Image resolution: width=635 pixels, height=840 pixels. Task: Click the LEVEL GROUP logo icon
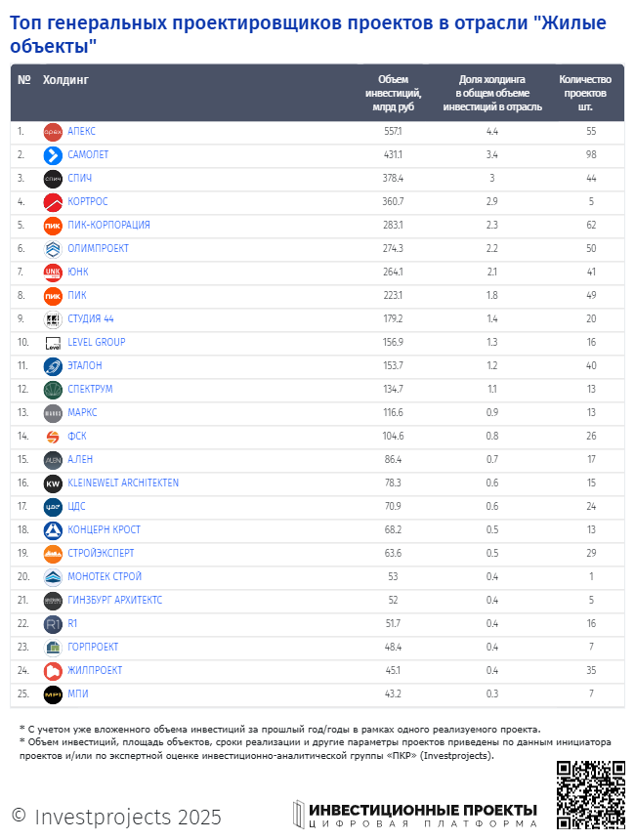click(x=53, y=343)
